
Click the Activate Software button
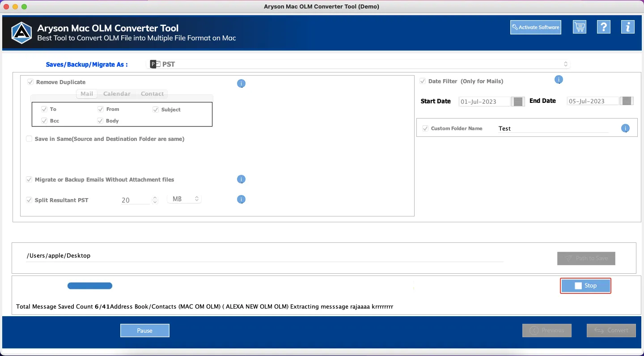point(536,27)
